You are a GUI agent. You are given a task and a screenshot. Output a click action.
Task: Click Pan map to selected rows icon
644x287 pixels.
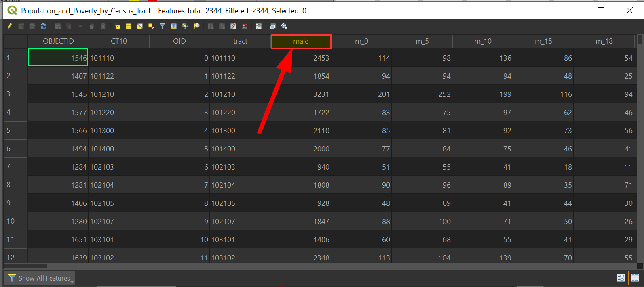(185, 26)
